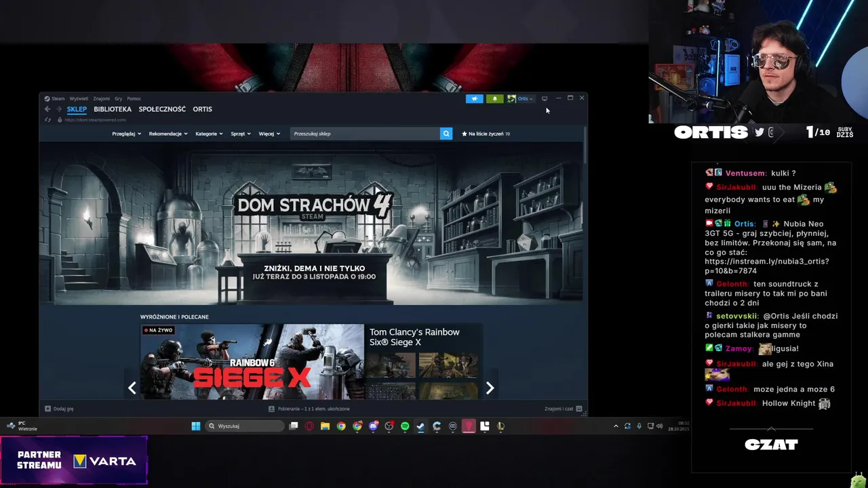The image size is (868, 488).
Task: Open Discord from the taskbar
Action: pyautogui.click(x=373, y=426)
